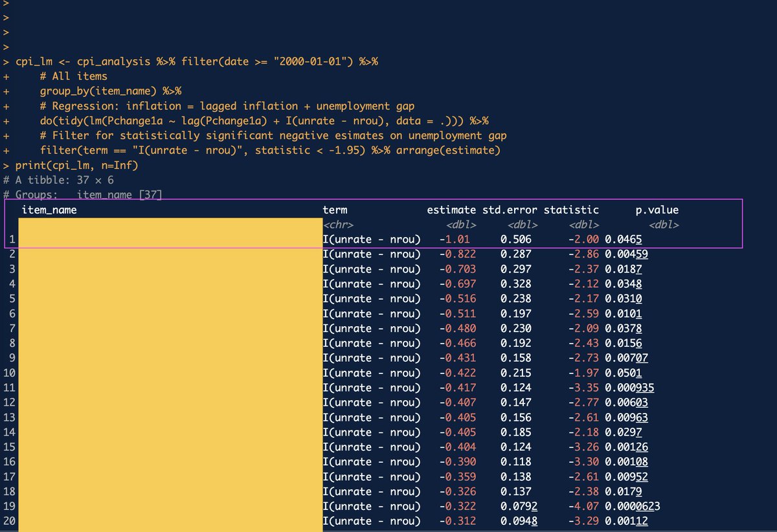777x532 pixels.
Task: Click the estimate value -0.407
Action: (458, 403)
